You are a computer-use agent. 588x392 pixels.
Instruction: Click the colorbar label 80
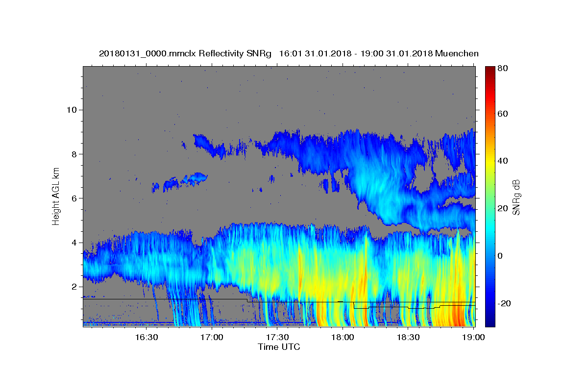coord(503,69)
